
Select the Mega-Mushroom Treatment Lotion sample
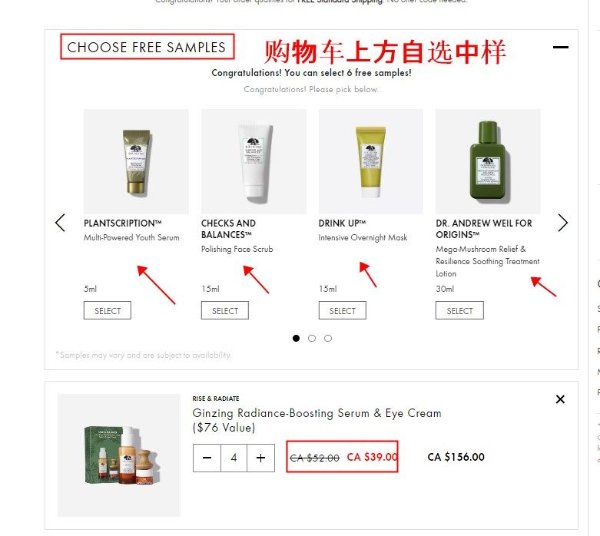click(x=460, y=311)
